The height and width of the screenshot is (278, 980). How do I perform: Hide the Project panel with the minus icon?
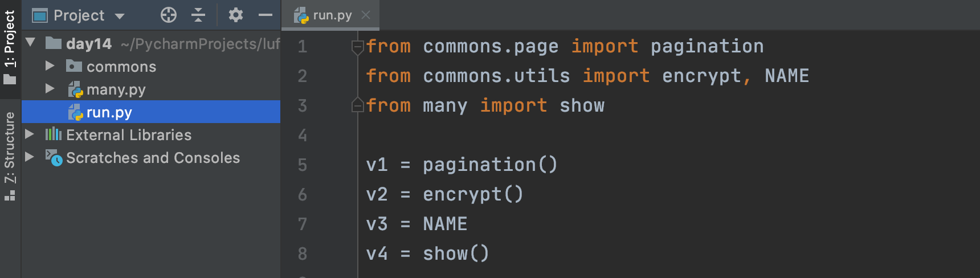coord(266,15)
